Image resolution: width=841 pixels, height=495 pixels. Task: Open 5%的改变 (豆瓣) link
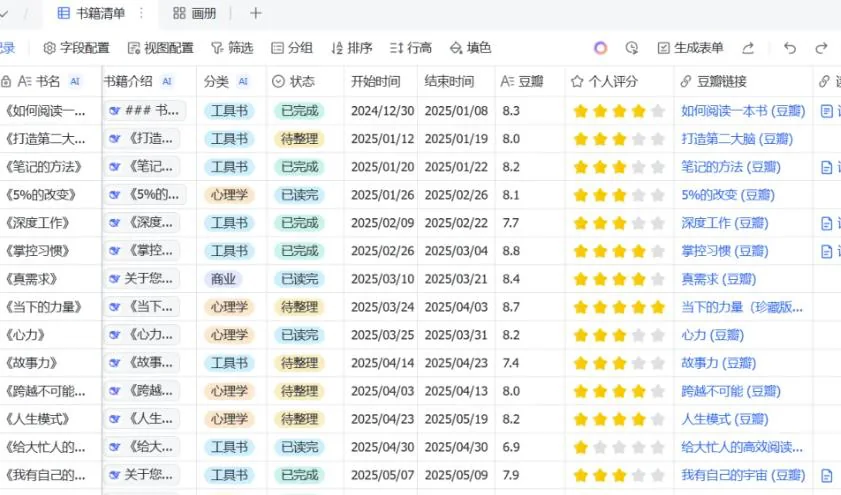[x=728, y=195]
